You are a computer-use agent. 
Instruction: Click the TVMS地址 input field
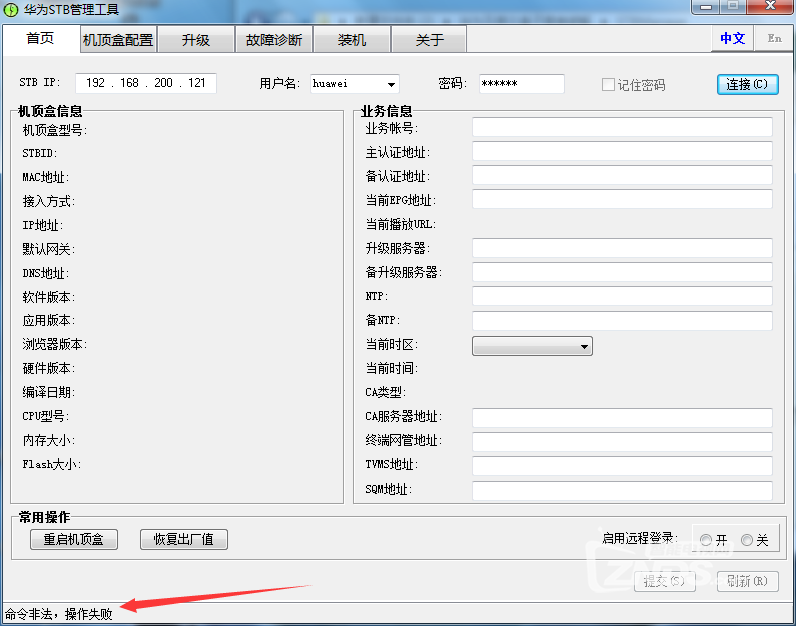(622, 466)
